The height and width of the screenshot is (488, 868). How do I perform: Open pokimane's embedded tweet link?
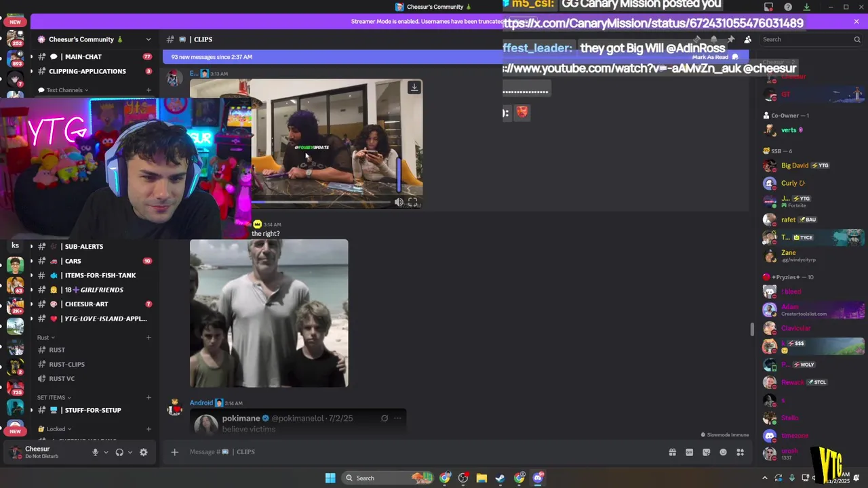click(299, 422)
